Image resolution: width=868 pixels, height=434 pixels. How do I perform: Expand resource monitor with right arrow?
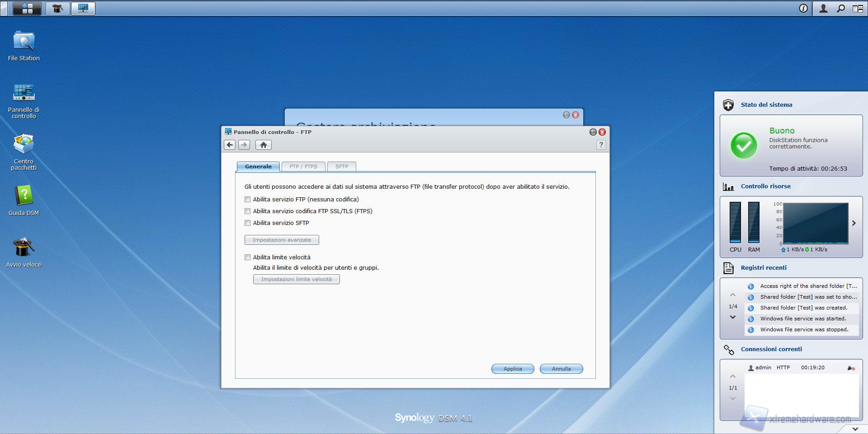tap(854, 223)
